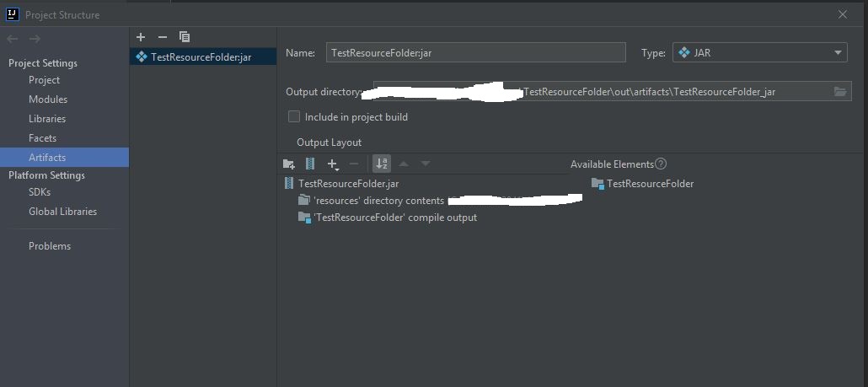Open Facets settings page
The image size is (868, 387).
pos(43,138)
